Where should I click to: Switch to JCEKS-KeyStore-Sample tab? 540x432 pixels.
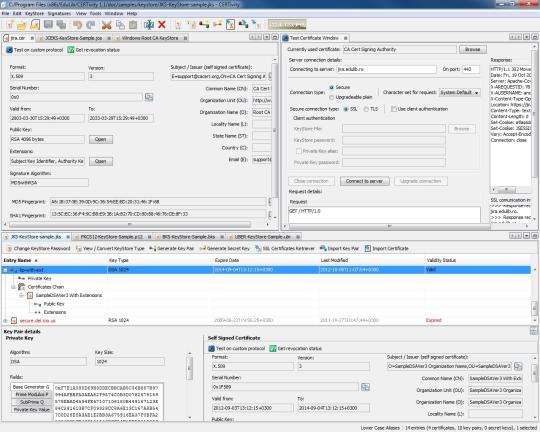(74, 38)
